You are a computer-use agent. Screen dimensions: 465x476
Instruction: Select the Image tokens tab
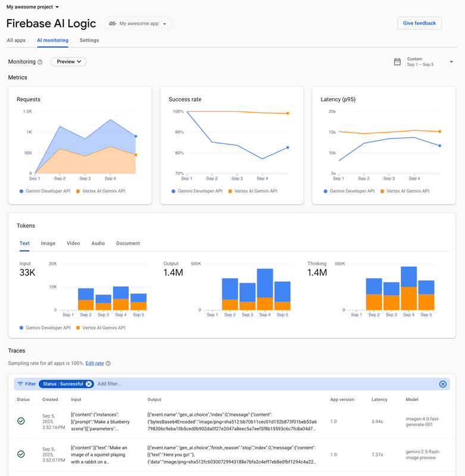(48, 243)
